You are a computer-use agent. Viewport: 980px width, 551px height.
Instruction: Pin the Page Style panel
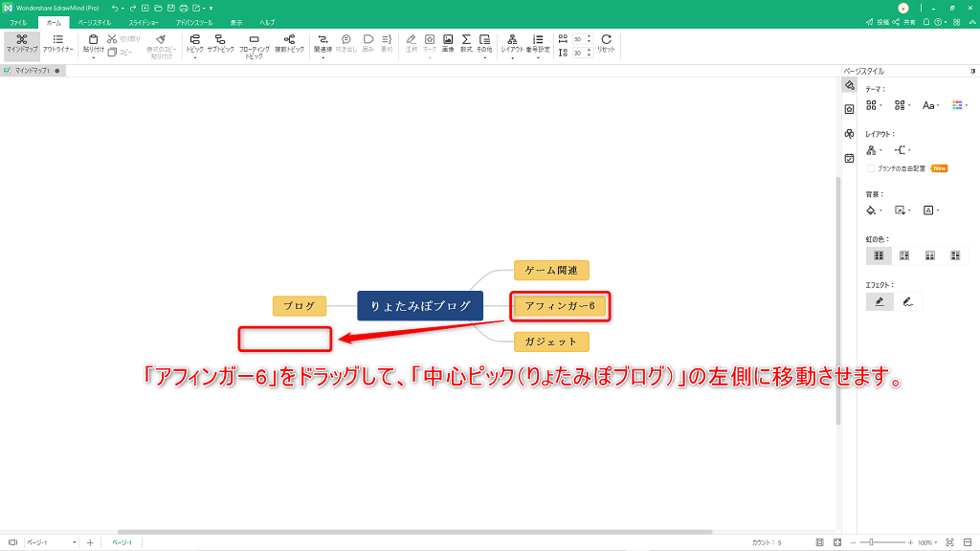[972, 71]
